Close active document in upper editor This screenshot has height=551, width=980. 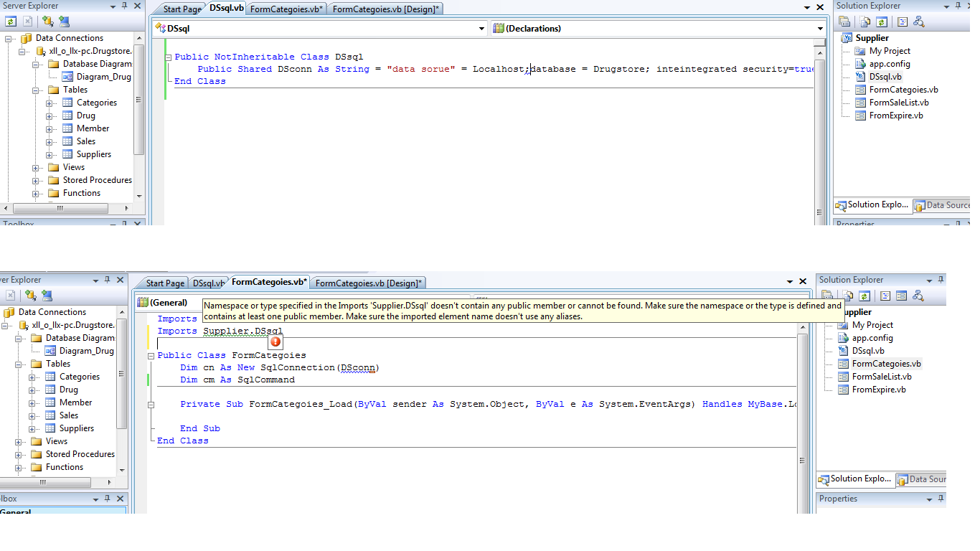tap(821, 9)
